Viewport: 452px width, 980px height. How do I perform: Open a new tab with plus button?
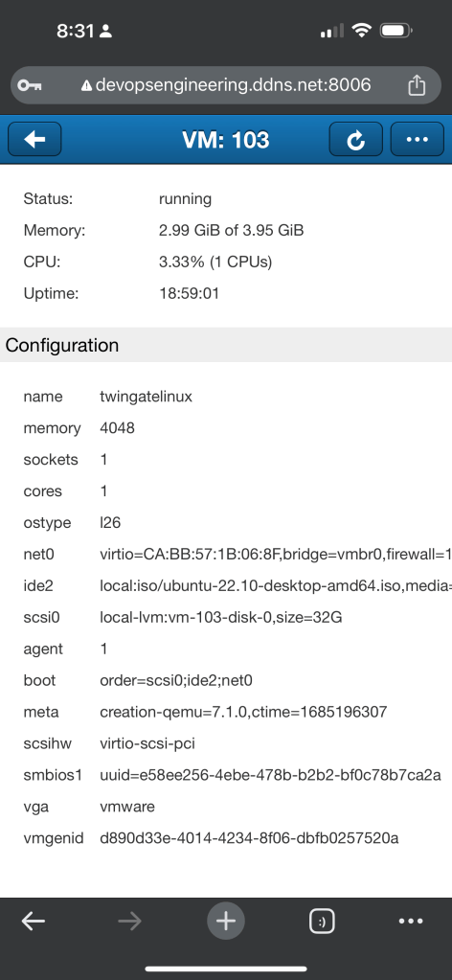(x=226, y=921)
